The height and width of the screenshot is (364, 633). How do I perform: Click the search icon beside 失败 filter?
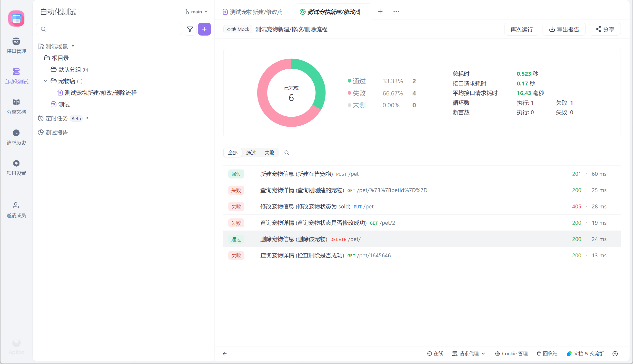287,153
